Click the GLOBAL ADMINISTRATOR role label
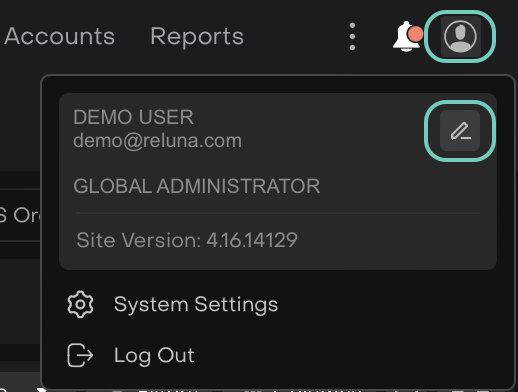 tap(197, 186)
